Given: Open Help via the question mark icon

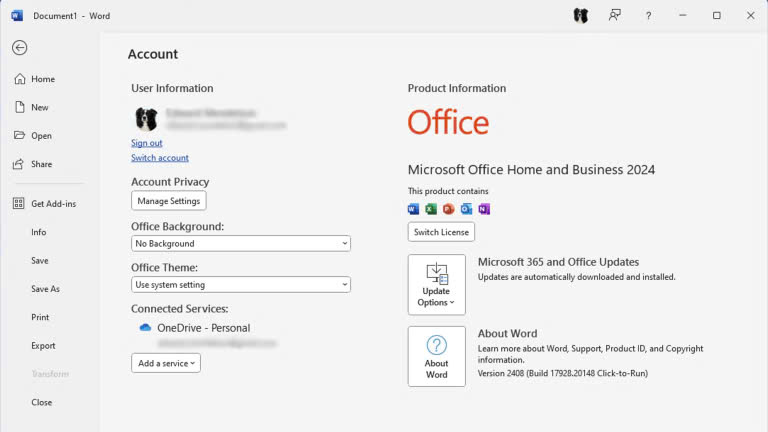Looking at the screenshot, I should coord(648,16).
